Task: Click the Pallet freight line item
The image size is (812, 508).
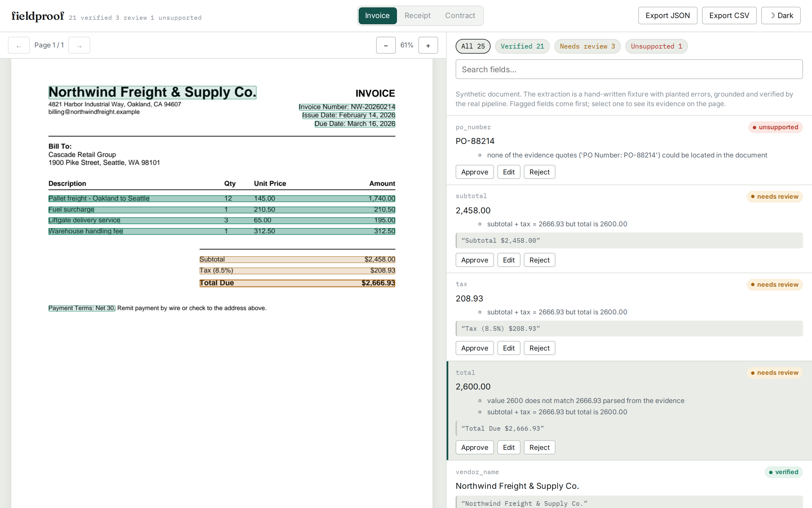Action: [x=222, y=199]
